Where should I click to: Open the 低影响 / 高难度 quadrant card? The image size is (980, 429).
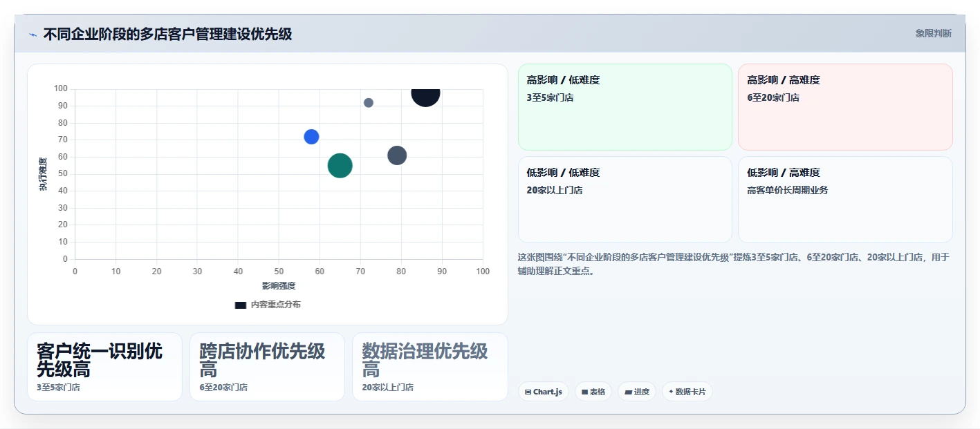click(845, 200)
